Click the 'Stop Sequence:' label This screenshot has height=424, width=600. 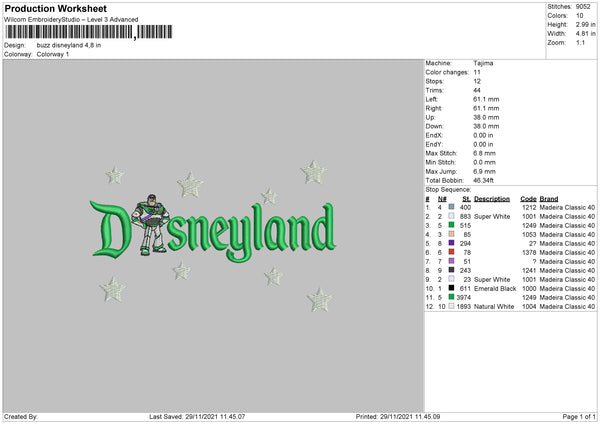coord(448,190)
